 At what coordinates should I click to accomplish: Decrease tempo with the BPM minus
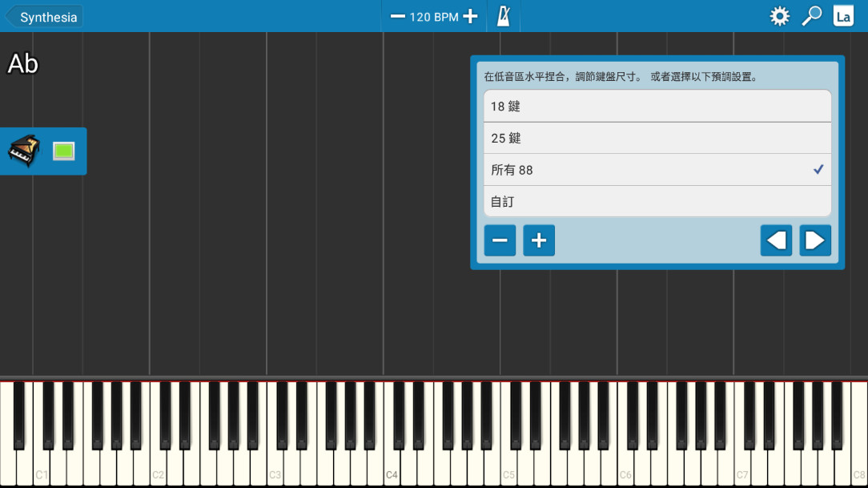coord(397,17)
